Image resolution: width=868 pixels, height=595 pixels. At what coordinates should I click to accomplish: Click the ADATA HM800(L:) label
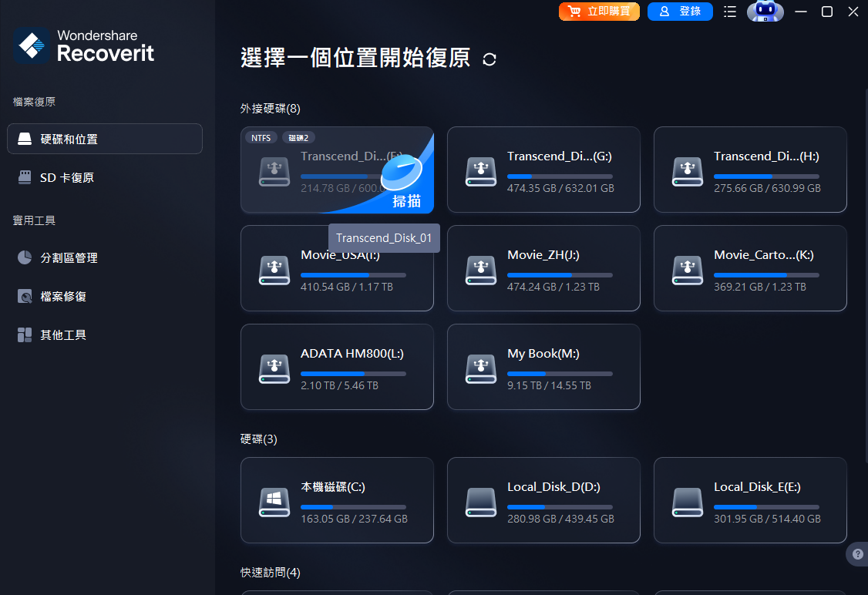(x=352, y=354)
